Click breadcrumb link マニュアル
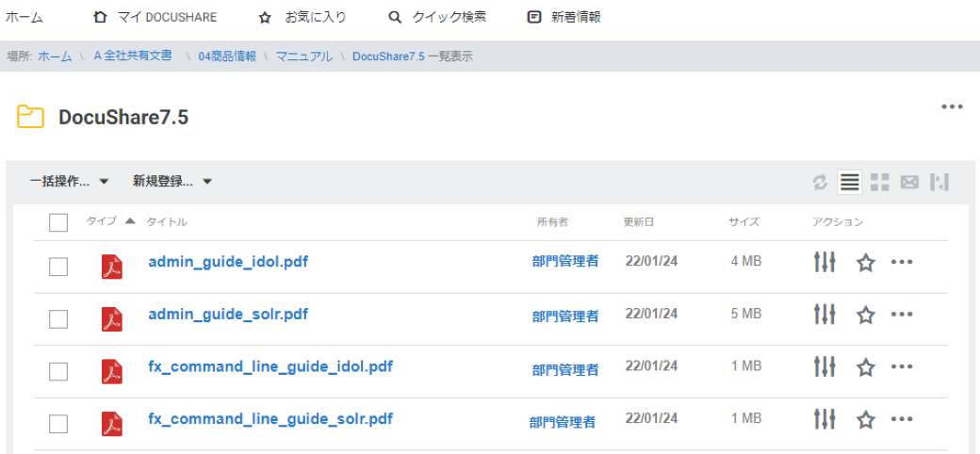This screenshot has height=454, width=980. [304, 57]
